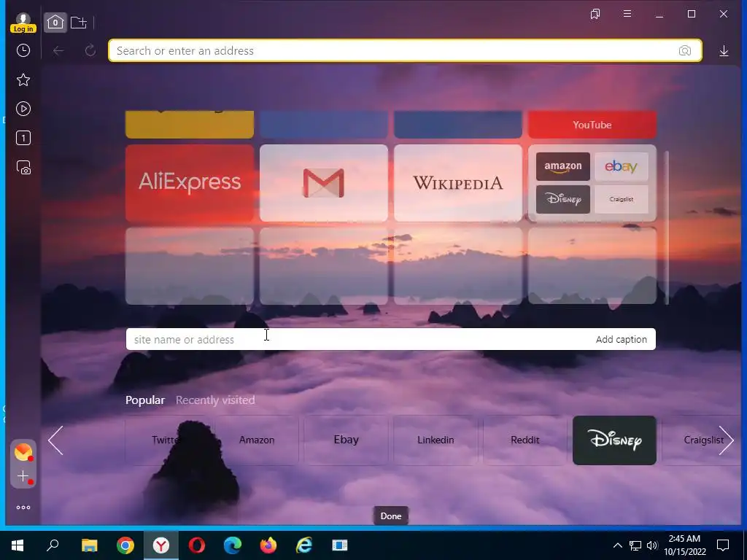Click the Done button

391,516
